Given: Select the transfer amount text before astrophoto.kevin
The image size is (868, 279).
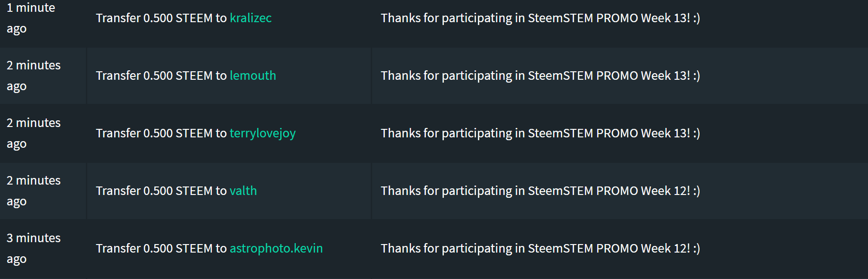Looking at the screenshot, I should [x=161, y=248].
